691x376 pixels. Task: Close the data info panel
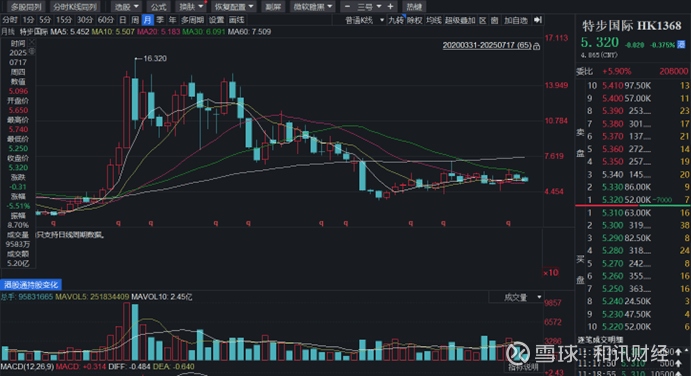click(x=31, y=43)
